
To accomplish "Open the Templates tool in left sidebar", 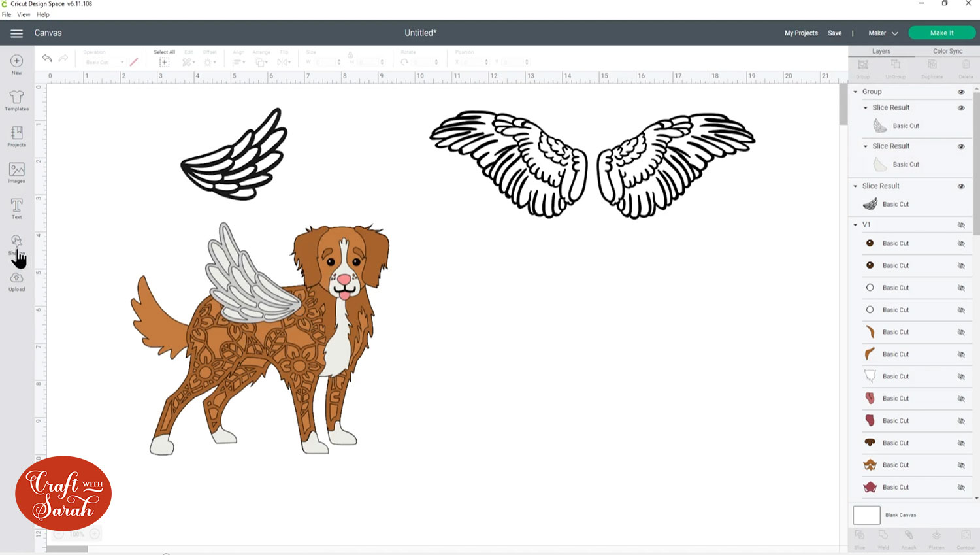I will tap(16, 100).
